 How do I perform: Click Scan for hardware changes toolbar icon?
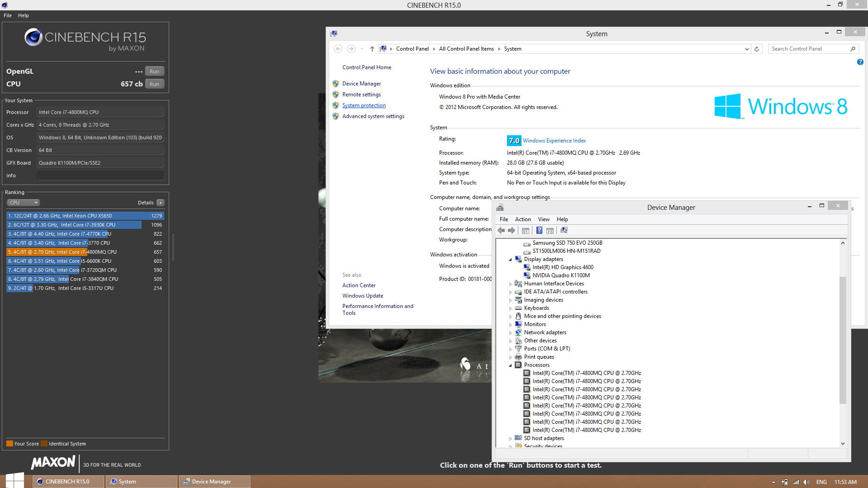564,231
